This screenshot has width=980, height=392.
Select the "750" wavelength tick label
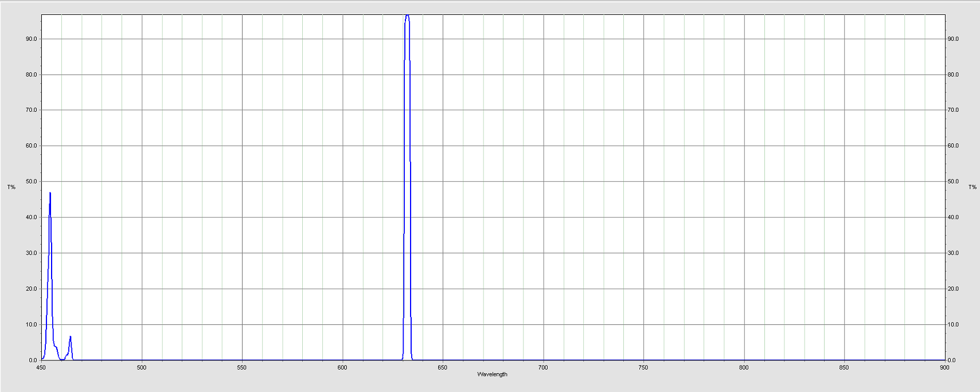pyautogui.click(x=643, y=367)
